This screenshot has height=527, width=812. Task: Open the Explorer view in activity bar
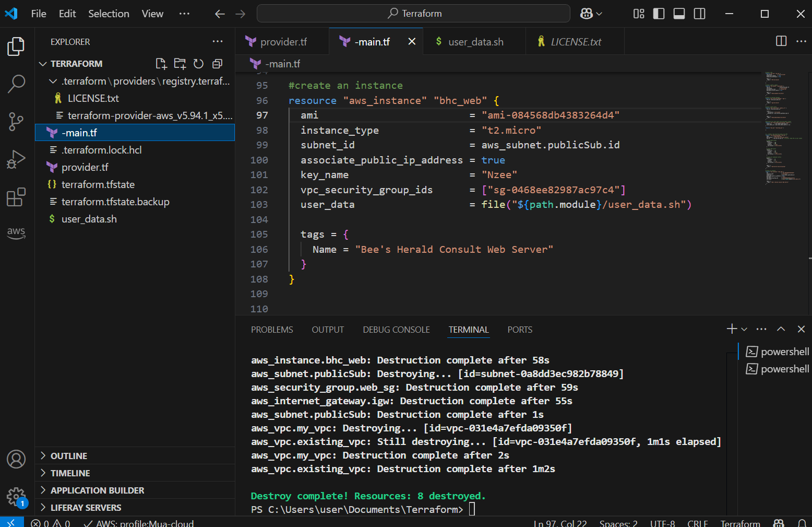coord(16,46)
